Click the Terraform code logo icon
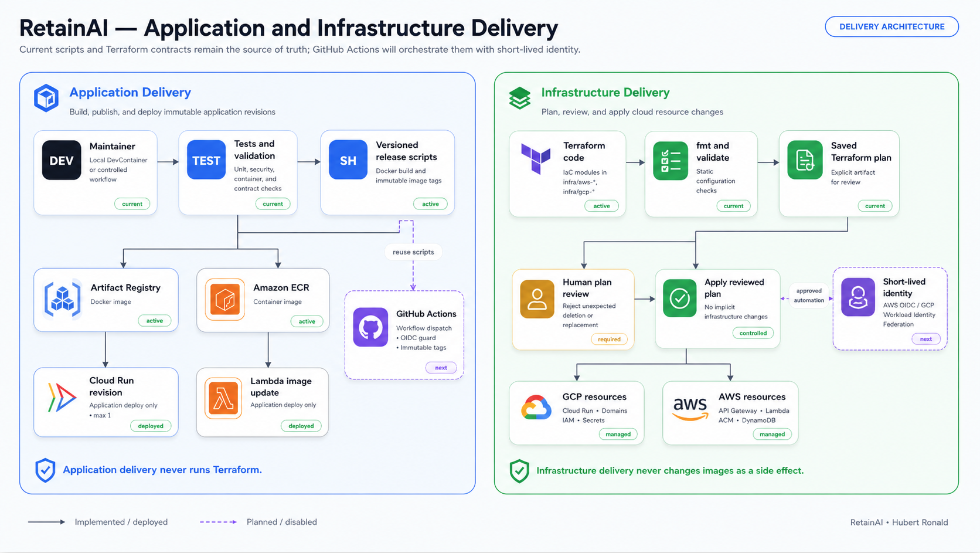Screen dimensions: 980x553 (536, 160)
